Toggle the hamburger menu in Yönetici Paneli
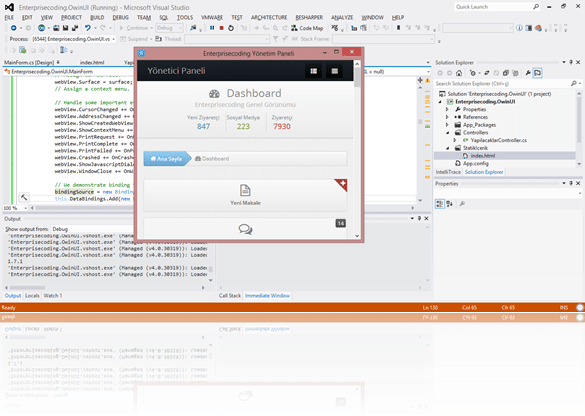585x416 pixels. coord(335,71)
